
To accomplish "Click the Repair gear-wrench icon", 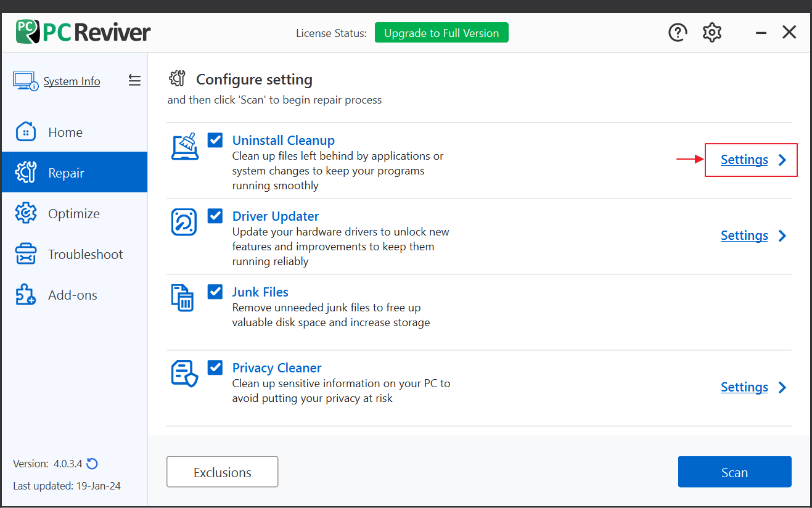I will 25,173.
